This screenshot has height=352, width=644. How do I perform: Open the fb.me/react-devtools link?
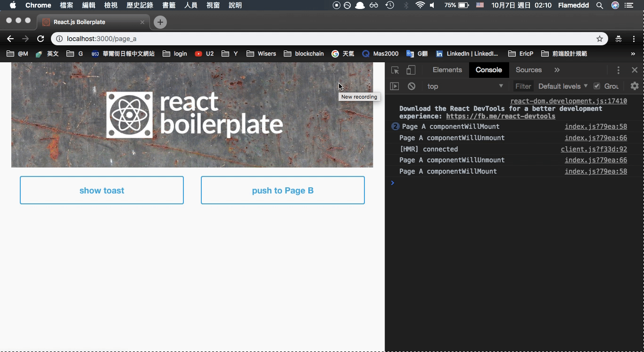click(x=501, y=116)
